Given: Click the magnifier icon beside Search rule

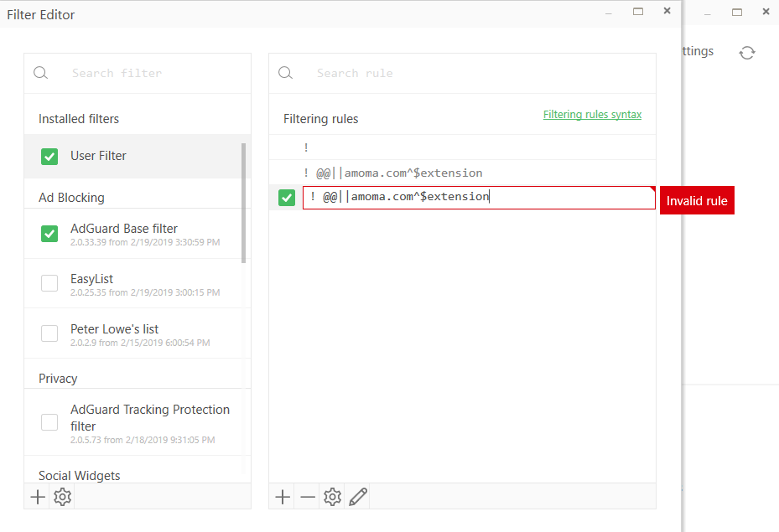Looking at the screenshot, I should [x=286, y=73].
